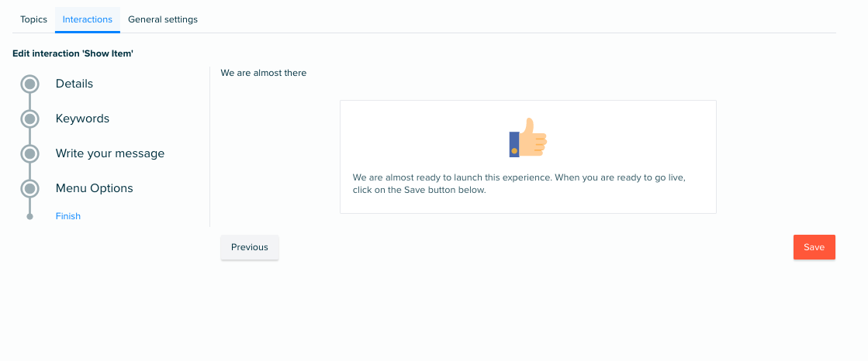The height and width of the screenshot is (361, 868).
Task: Click the blue Finish step link
Action: click(x=68, y=216)
